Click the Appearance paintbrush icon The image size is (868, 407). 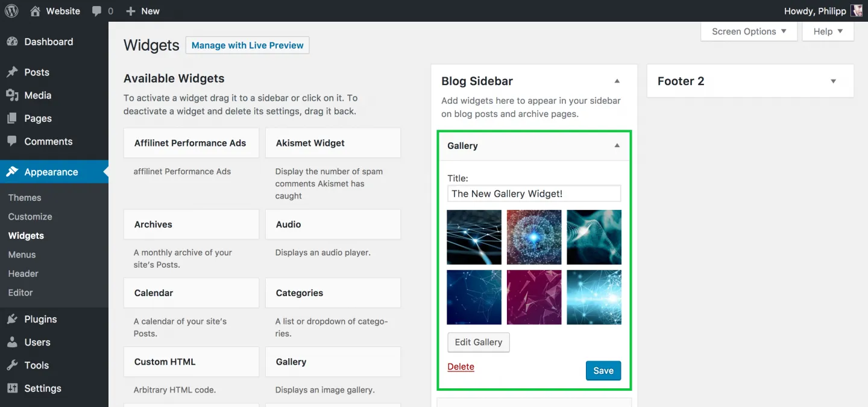[x=12, y=172]
